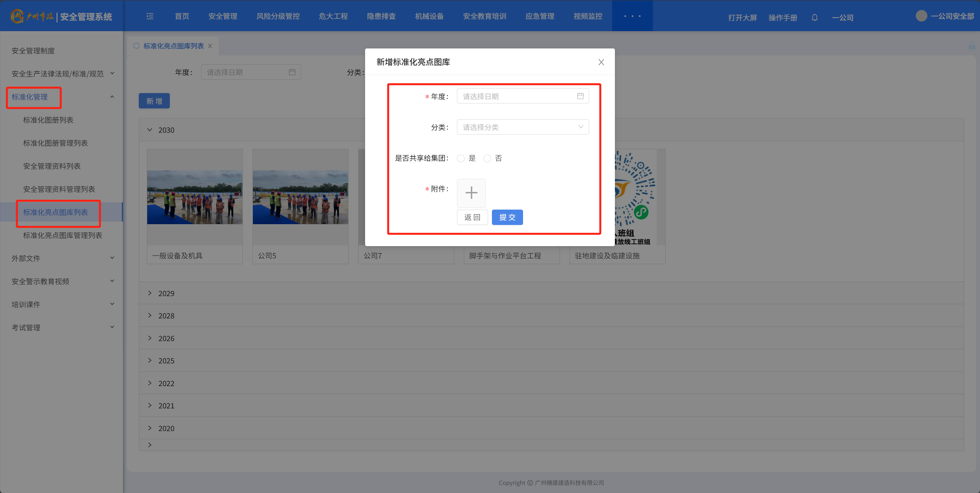Select 否 for share to group
Screen dimensions: 980x493
coord(487,158)
